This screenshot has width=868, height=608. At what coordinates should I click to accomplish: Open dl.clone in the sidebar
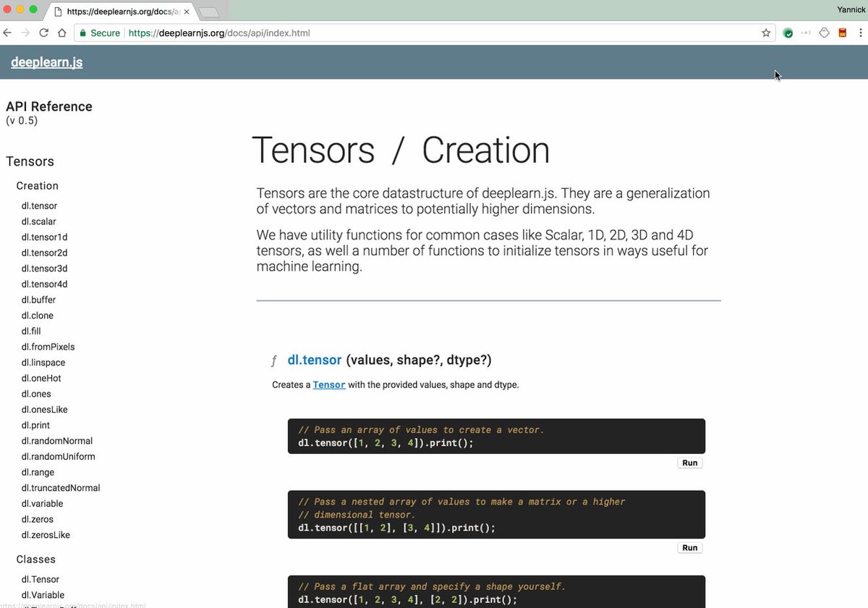tap(37, 316)
